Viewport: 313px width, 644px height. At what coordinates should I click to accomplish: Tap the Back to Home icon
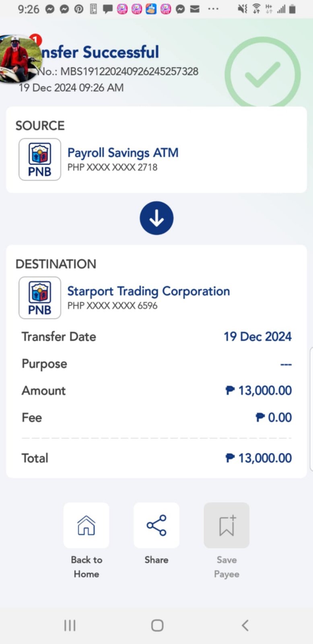pos(86,525)
